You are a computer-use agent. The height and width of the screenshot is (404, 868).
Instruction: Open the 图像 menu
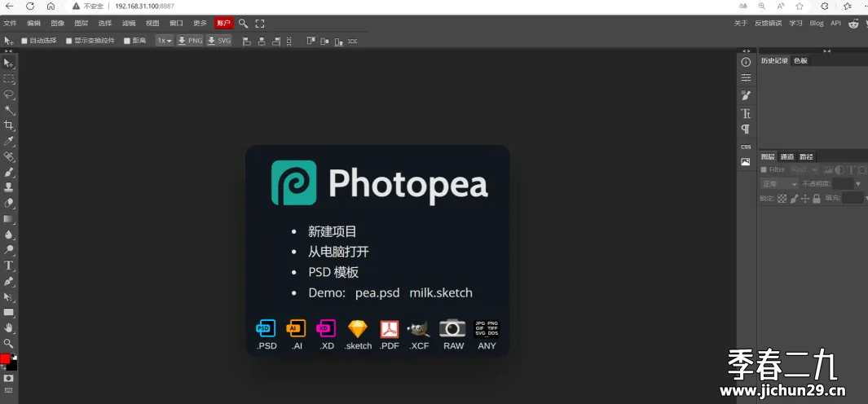pos(58,24)
